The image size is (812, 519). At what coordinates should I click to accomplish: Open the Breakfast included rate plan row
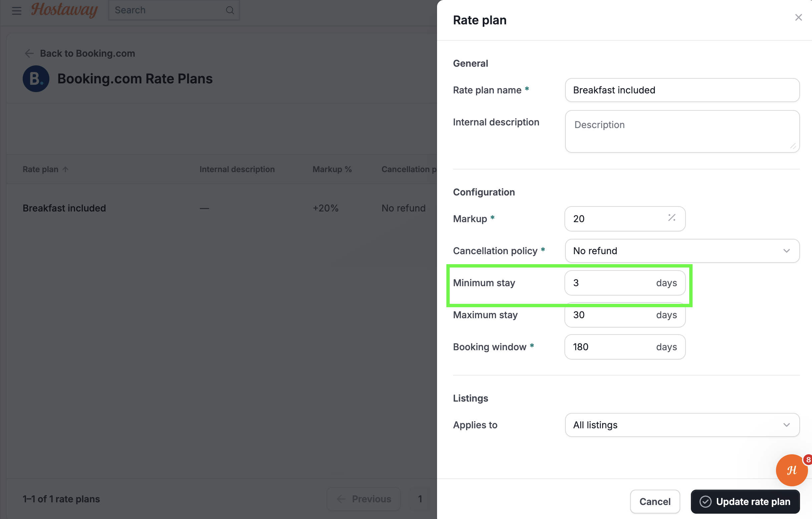coord(64,208)
